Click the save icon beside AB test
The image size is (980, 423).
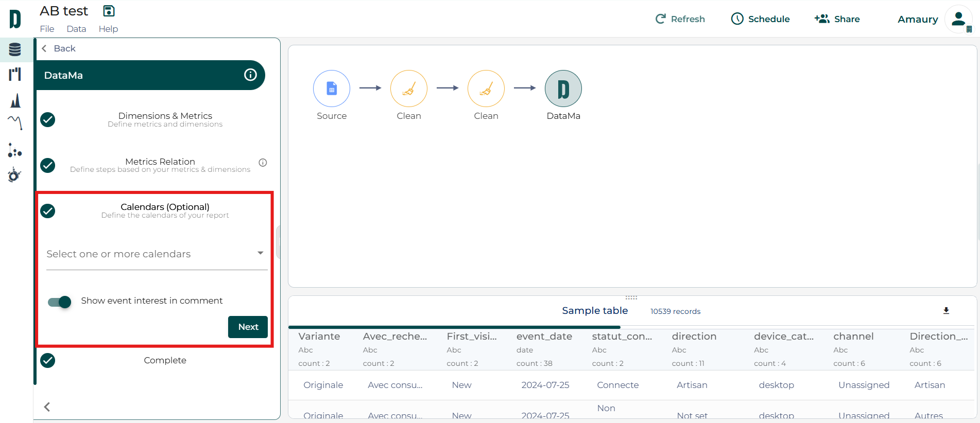(x=109, y=11)
